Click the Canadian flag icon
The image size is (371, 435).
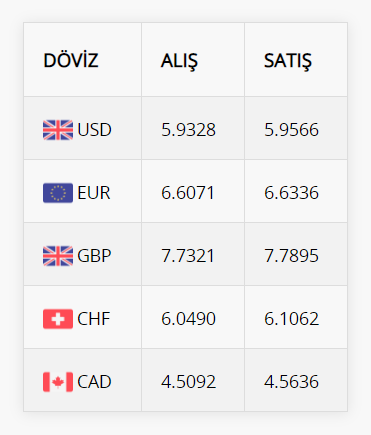click(58, 382)
